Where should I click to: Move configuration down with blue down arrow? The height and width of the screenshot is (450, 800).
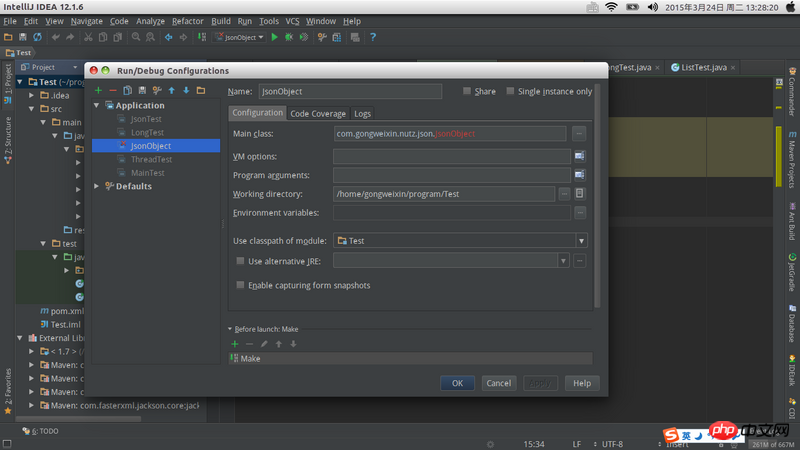(186, 90)
